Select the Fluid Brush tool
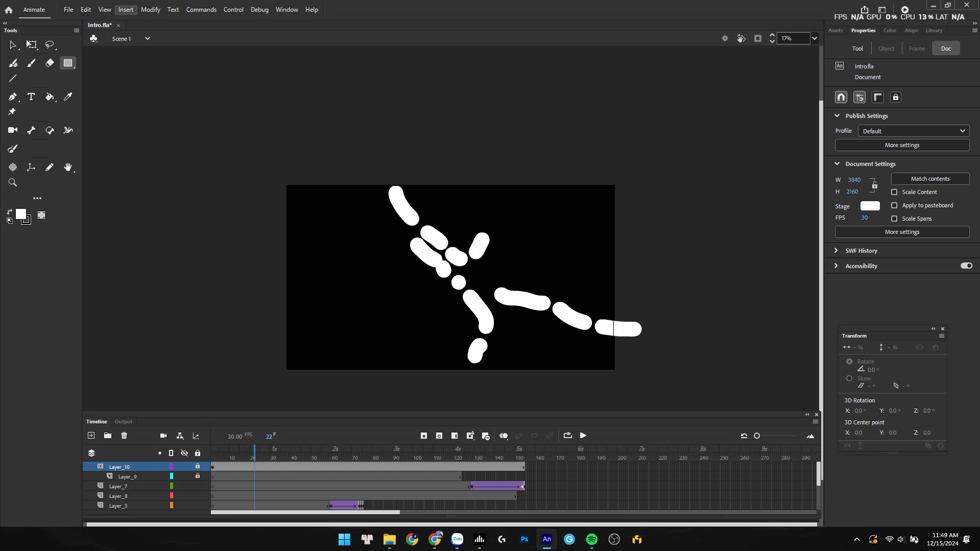This screenshot has height=551, width=980. pos(13,63)
